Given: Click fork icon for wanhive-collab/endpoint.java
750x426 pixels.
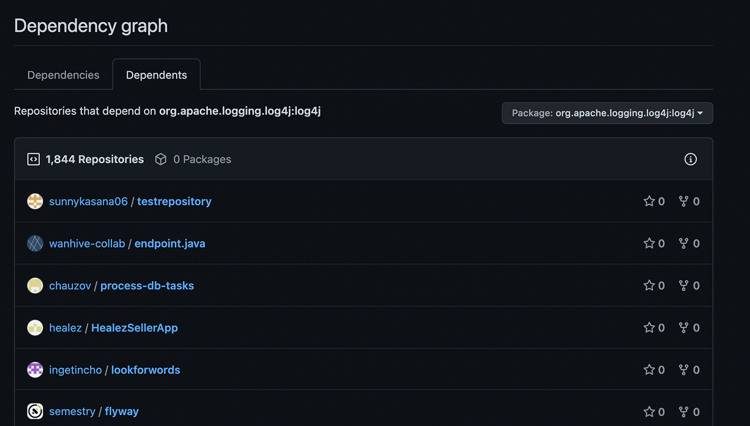Looking at the screenshot, I should [x=684, y=243].
